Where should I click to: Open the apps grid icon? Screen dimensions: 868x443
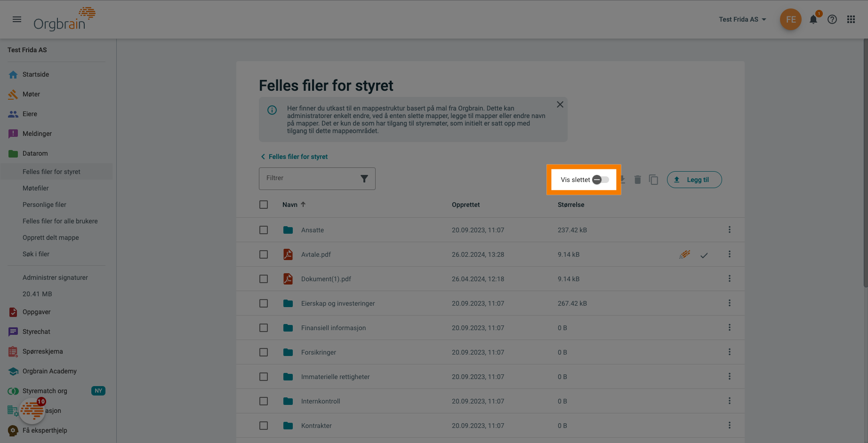point(851,19)
